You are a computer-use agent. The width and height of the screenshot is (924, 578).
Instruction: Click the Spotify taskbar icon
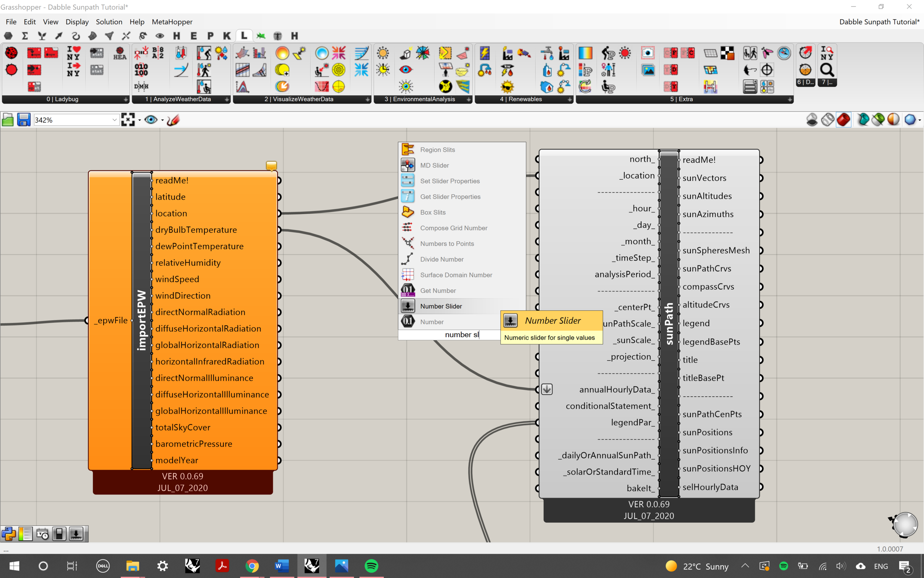pyautogui.click(x=372, y=565)
